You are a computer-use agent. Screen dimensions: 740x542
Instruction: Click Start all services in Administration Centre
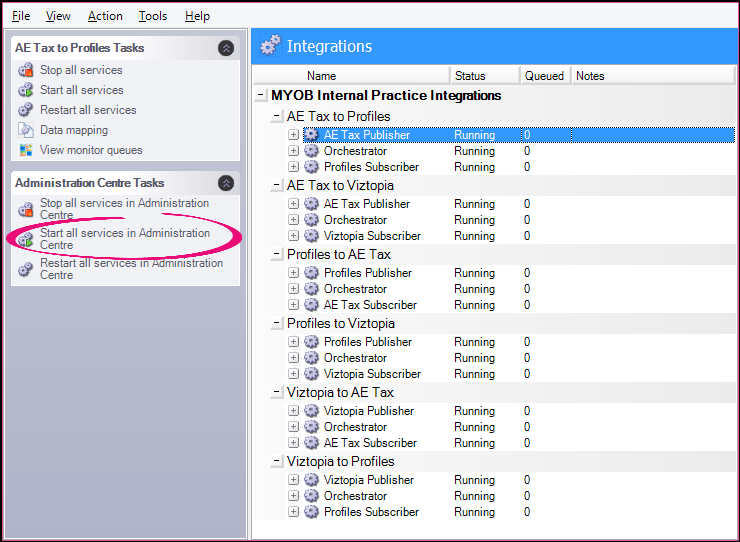(124, 238)
